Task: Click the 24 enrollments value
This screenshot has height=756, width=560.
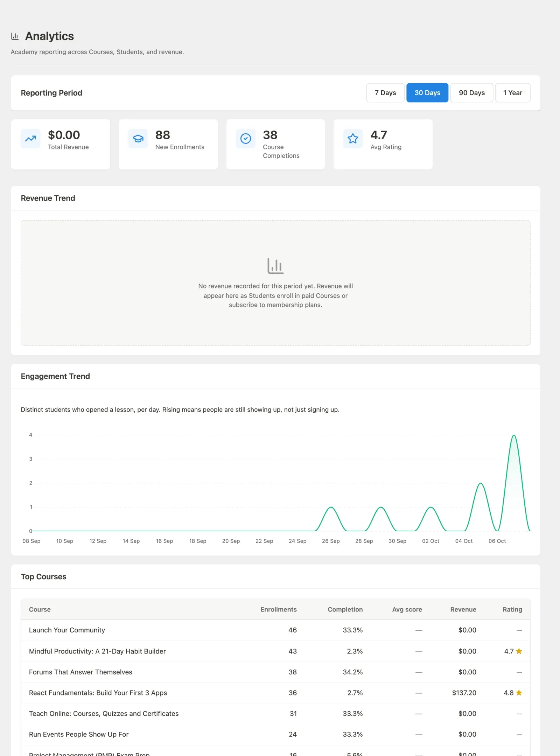Action: (293, 734)
